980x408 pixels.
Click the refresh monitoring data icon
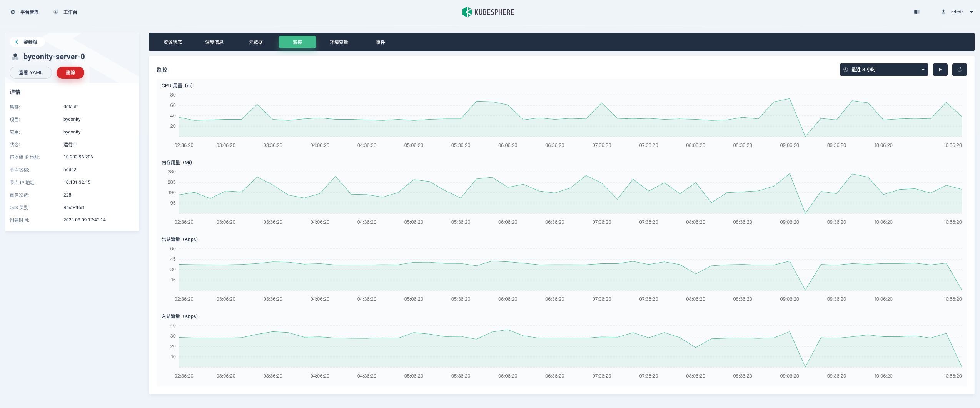pyautogui.click(x=959, y=70)
